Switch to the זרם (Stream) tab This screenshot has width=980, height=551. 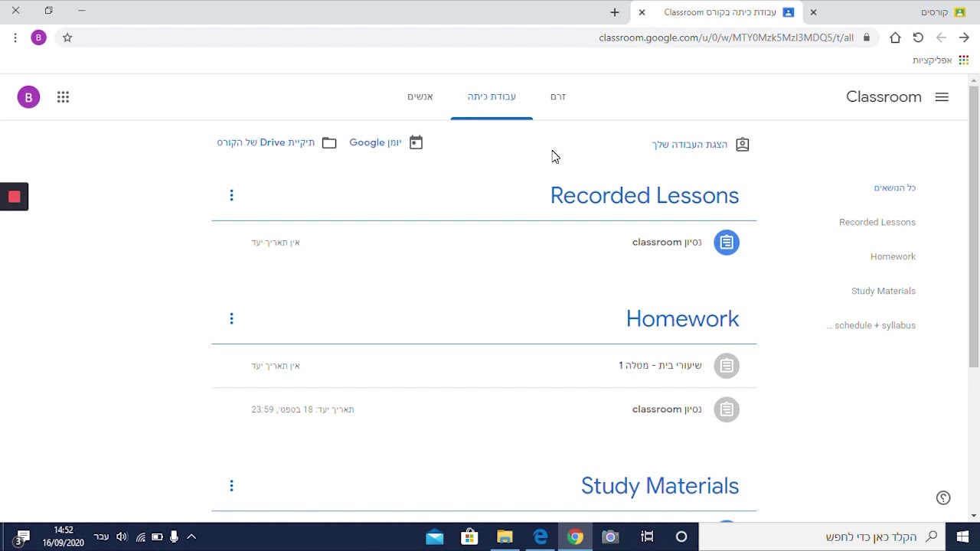[x=558, y=96]
